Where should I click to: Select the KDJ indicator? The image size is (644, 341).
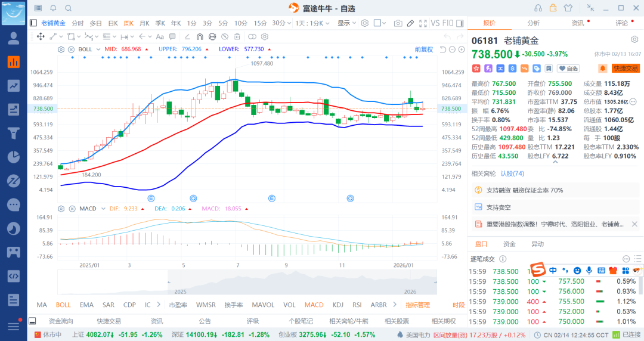(x=338, y=305)
